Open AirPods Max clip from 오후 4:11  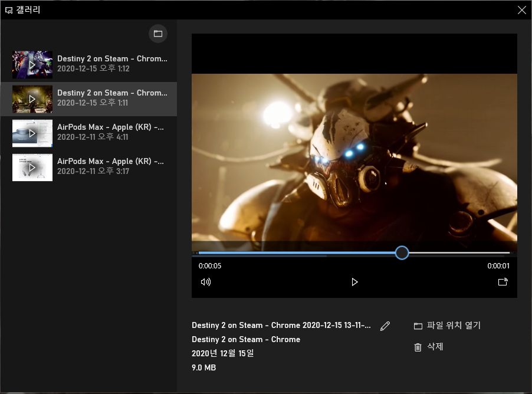pos(88,133)
